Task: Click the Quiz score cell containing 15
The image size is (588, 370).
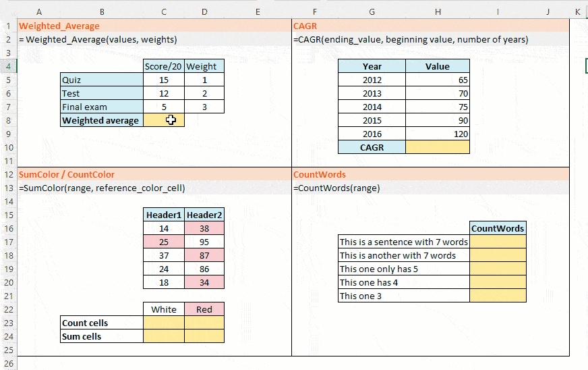Action: pos(164,80)
